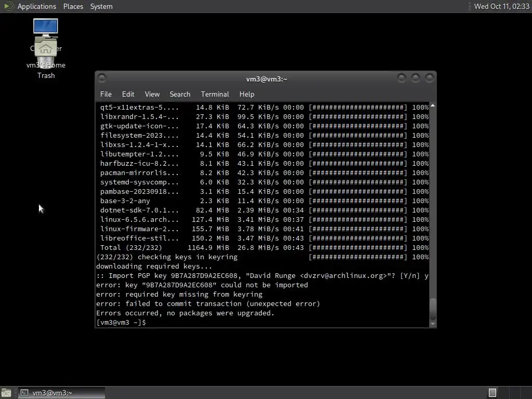
Task: Click the progress bar on the Total row
Action: tap(357, 248)
